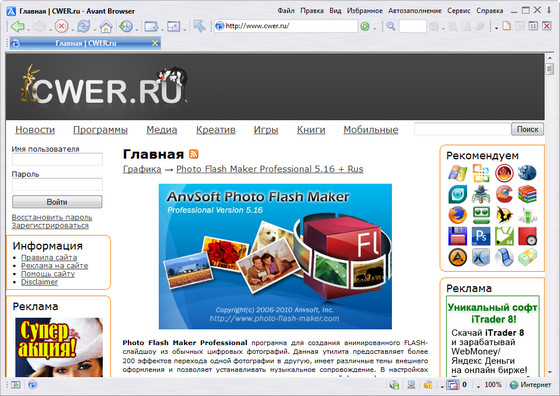Close the Главная | CWER.ru tab
The width and height of the screenshot is (560, 396).
(155, 43)
